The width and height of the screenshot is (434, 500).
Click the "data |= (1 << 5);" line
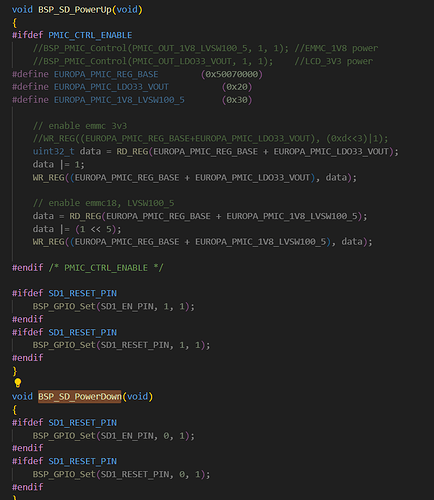pyautogui.click(x=77, y=229)
